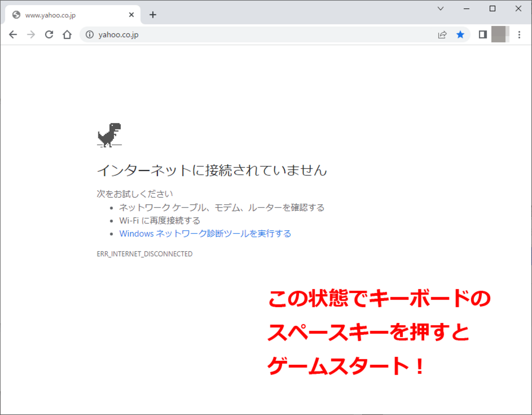Screen dimensions: 532x415
Task: Open a new tab with plus button
Action: click(x=153, y=15)
